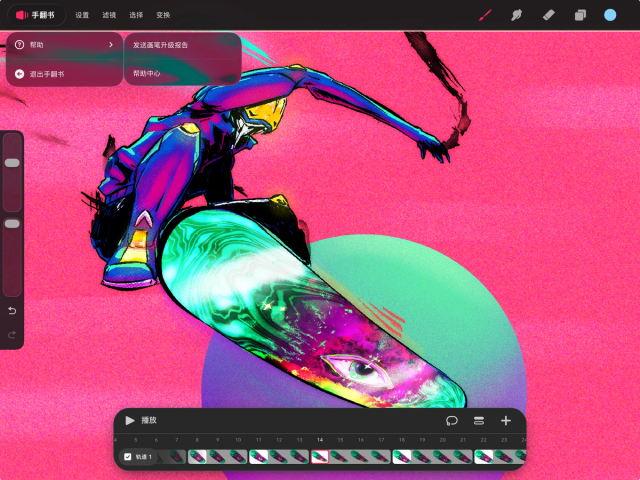Image resolution: width=640 pixels, height=480 pixels.
Task: Click the 退出手翻书 exit arrow icon
Action: (x=19, y=74)
